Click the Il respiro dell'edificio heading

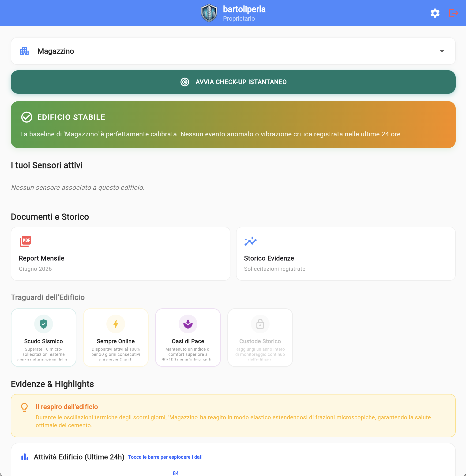(67, 407)
